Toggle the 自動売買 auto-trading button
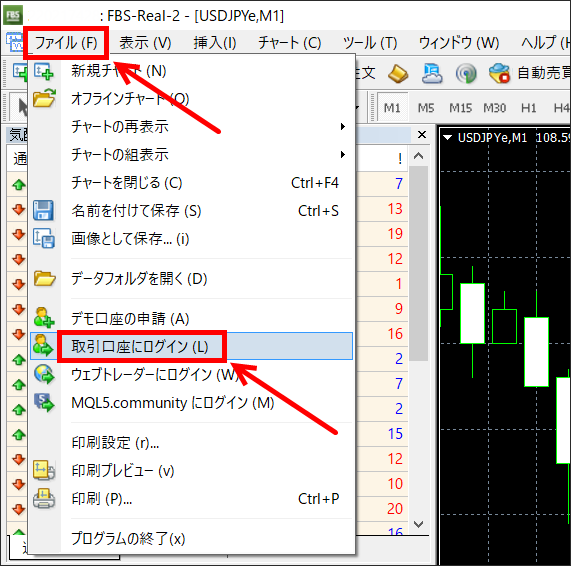571x566 pixels. [529, 73]
